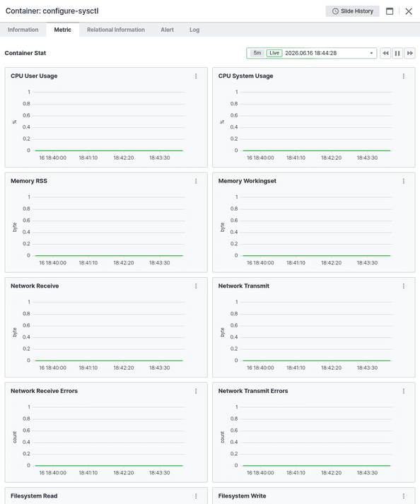Close the configure-sysctl panel

point(409,11)
